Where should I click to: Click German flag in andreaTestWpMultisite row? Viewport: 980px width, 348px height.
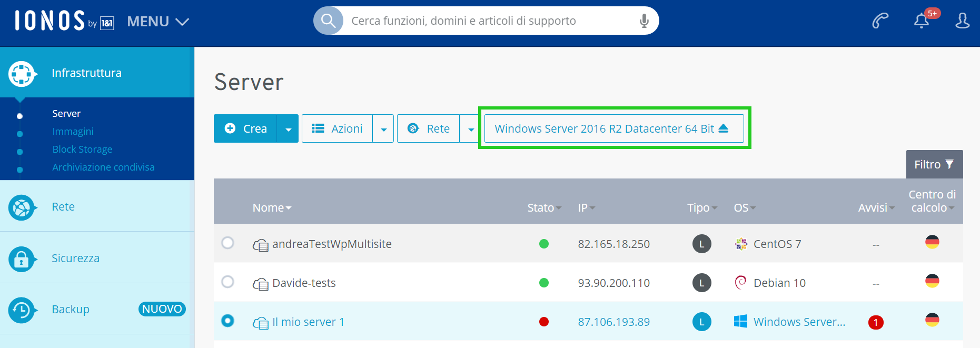pos(932,242)
